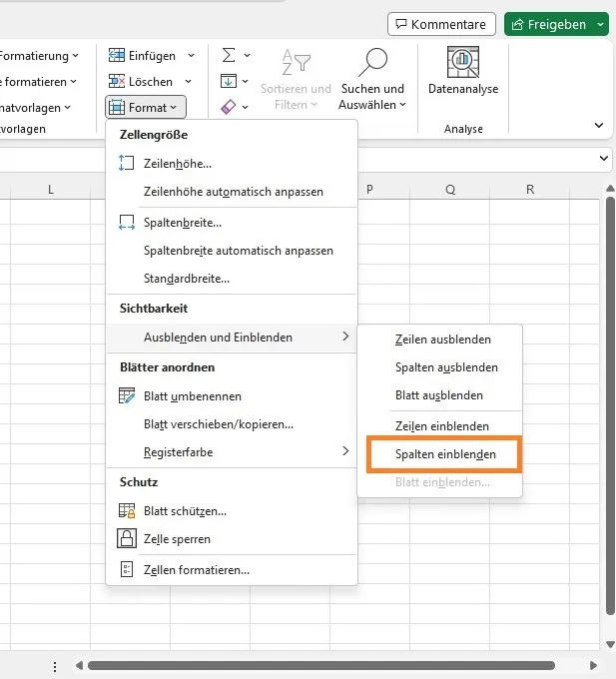
Task: Select Spalten einblenden in submenu
Action: pos(442,453)
